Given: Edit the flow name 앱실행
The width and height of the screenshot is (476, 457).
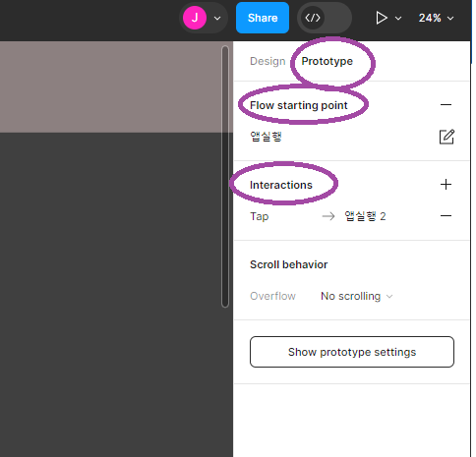Looking at the screenshot, I should pos(446,137).
